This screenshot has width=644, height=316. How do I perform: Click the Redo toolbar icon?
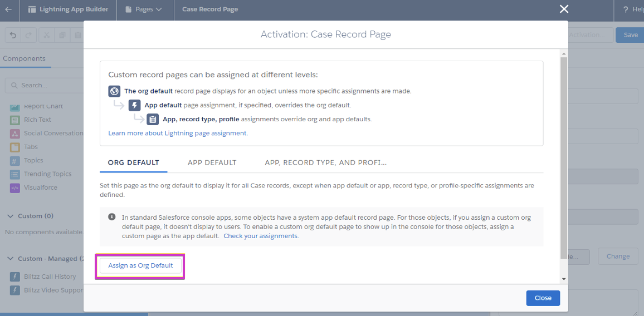(29, 35)
